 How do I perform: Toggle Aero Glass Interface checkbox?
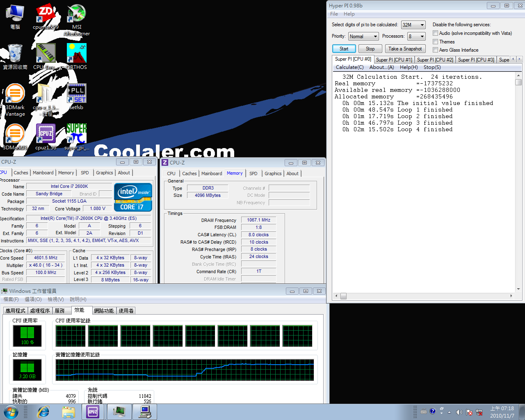click(x=435, y=50)
